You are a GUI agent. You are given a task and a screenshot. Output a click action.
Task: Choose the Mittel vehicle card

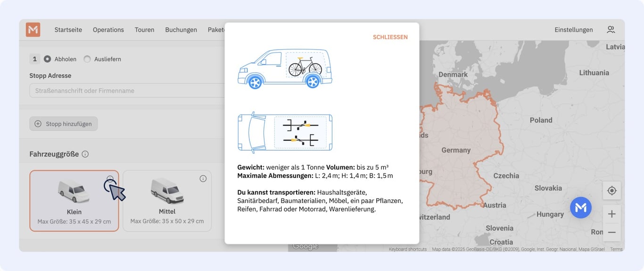click(167, 201)
